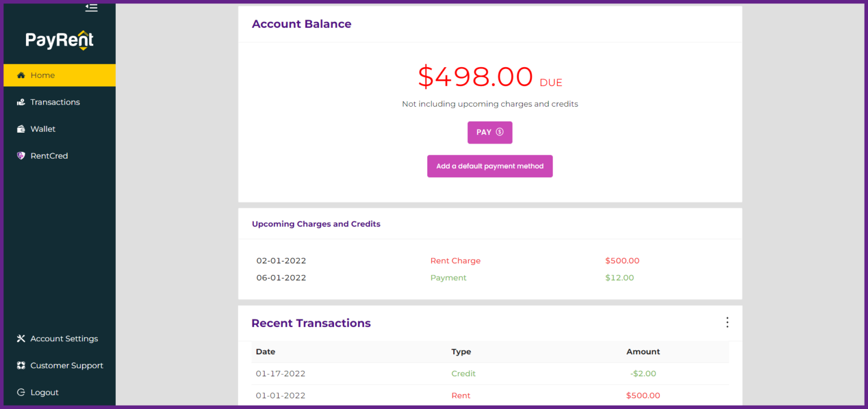
Task: Click the Customer Support icon
Action: tap(21, 366)
